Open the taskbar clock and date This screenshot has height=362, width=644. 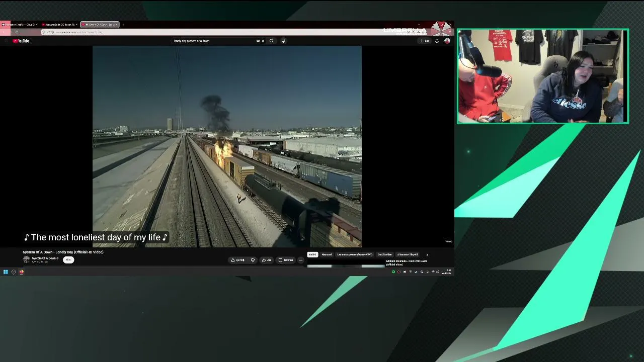coord(446,272)
